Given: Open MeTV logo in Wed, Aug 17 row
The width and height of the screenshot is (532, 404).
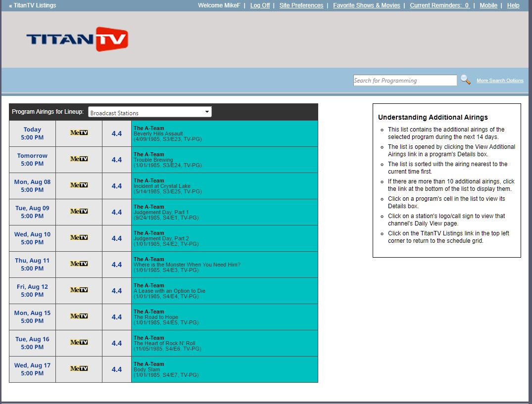Looking at the screenshot, I should tap(79, 368).
